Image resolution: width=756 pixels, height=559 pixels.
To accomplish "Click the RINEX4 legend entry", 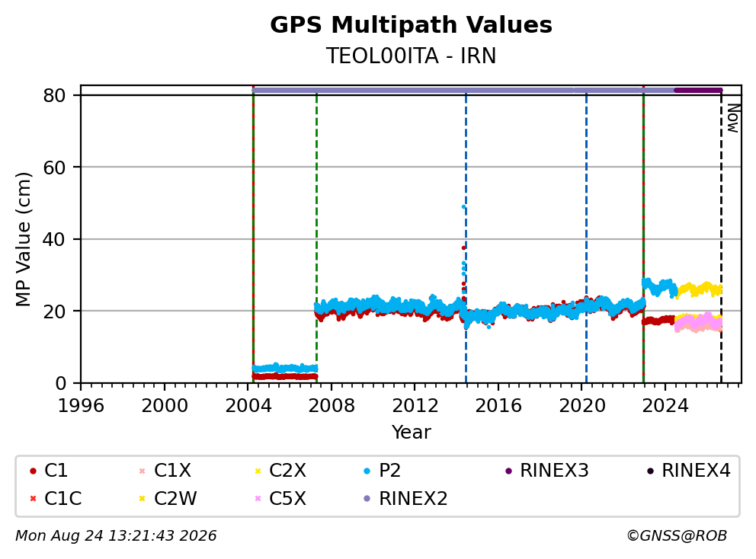I will pyautogui.click(x=688, y=471).
